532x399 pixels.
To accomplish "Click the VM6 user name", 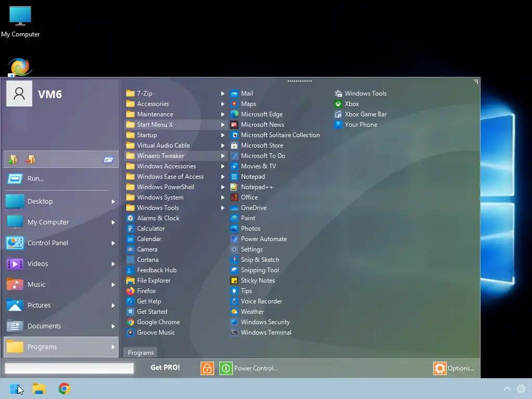I will click(x=50, y=95).
